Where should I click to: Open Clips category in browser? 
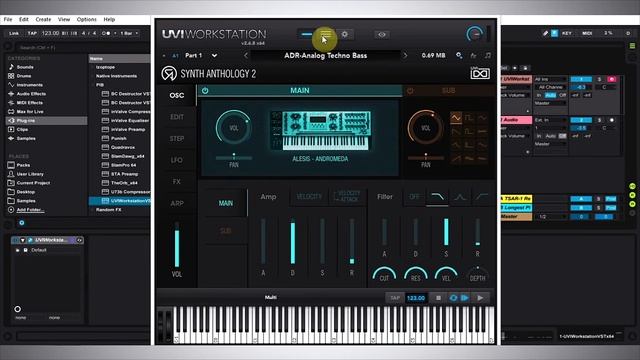22,130
